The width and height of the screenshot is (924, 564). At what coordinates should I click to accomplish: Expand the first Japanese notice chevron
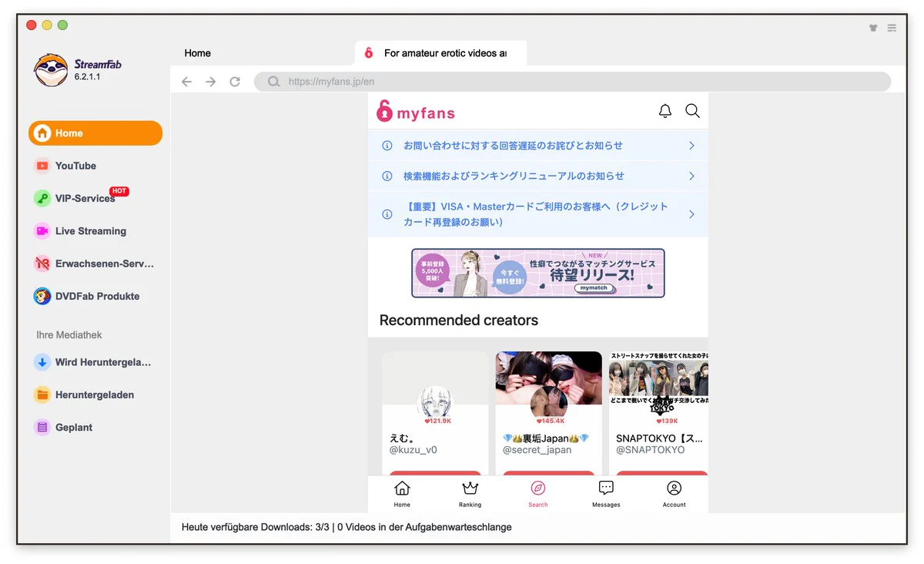point(691,146)
